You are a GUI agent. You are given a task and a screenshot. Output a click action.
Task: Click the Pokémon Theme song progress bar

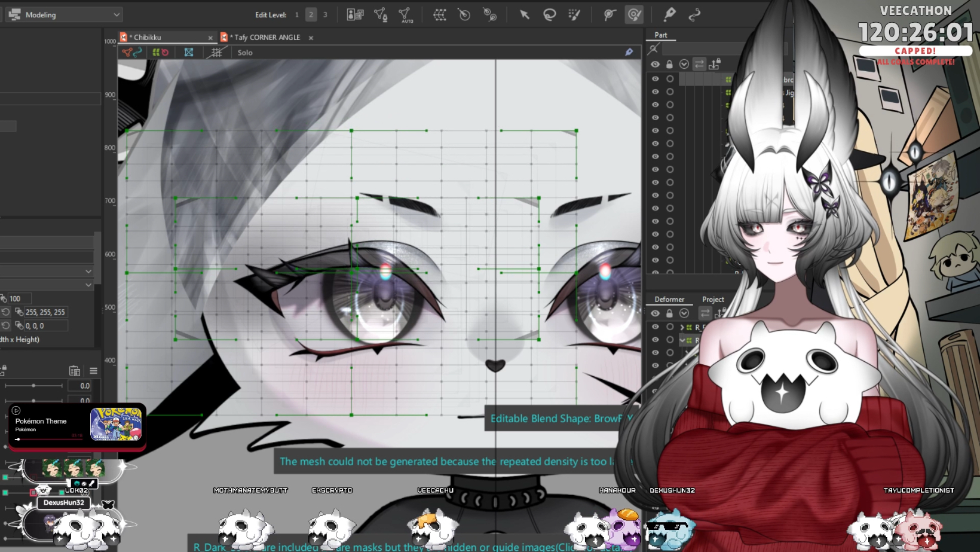[x=49, y=439]
